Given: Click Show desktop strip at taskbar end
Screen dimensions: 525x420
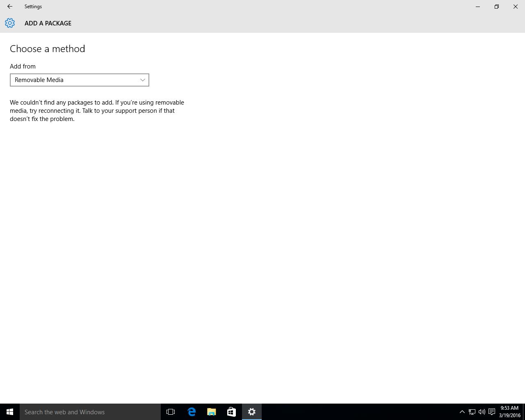Looking at the screenshot, I should (x=524, y=412).
